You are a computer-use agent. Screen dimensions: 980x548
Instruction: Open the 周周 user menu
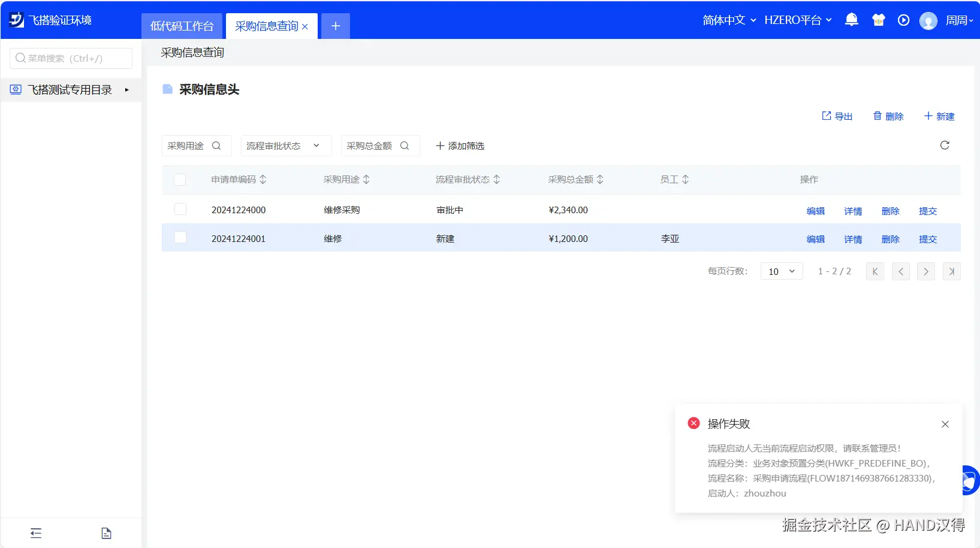pos(959,20)
